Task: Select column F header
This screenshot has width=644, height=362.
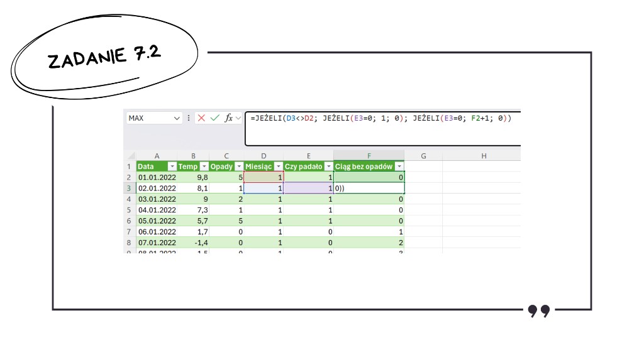Action: (369, 156)
